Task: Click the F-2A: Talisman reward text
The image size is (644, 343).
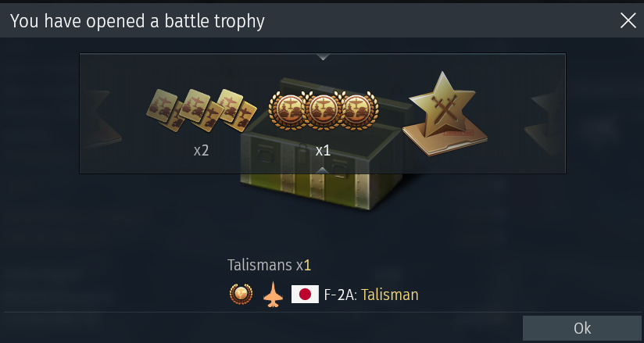Action: click(371, 295)
